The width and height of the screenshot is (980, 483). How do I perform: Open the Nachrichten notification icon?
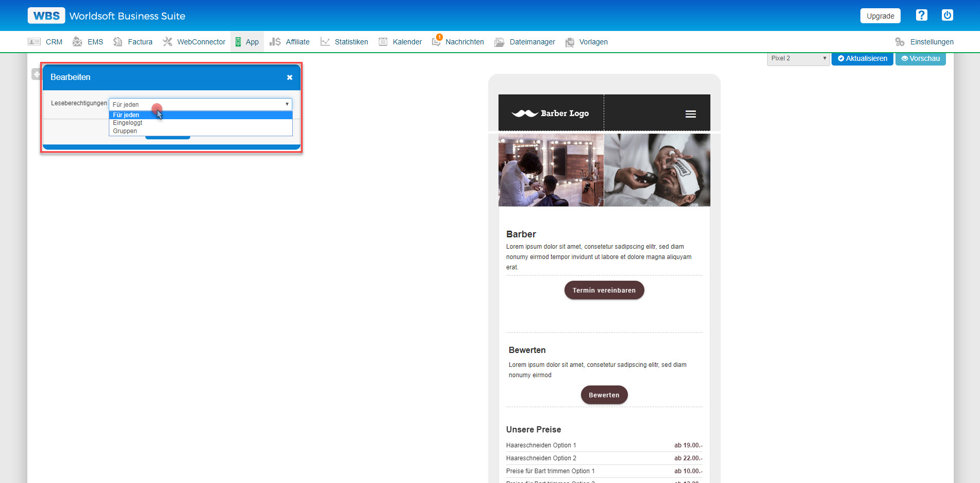(x=436, y=42)
